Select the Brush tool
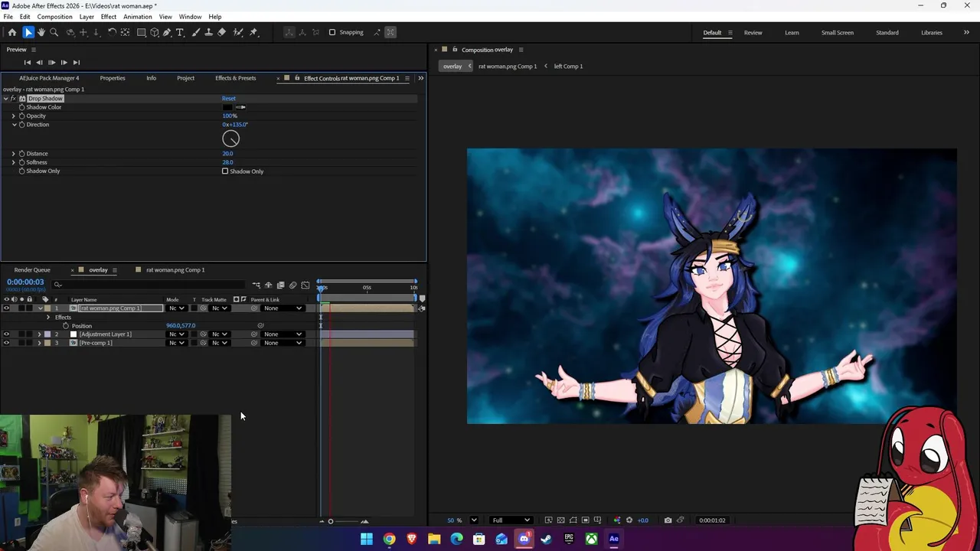 pos(196,32)
